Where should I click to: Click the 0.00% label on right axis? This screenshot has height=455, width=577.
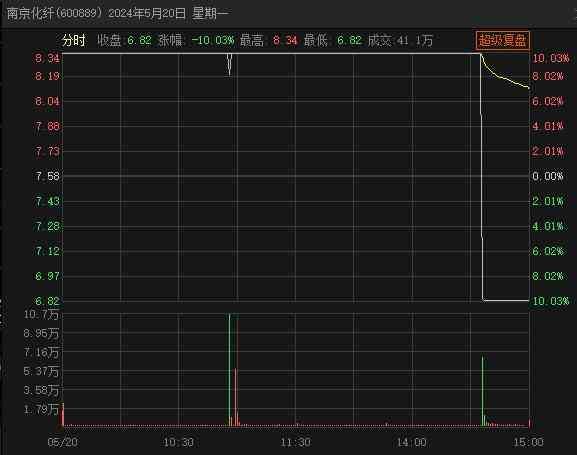(x=548, y=176)
